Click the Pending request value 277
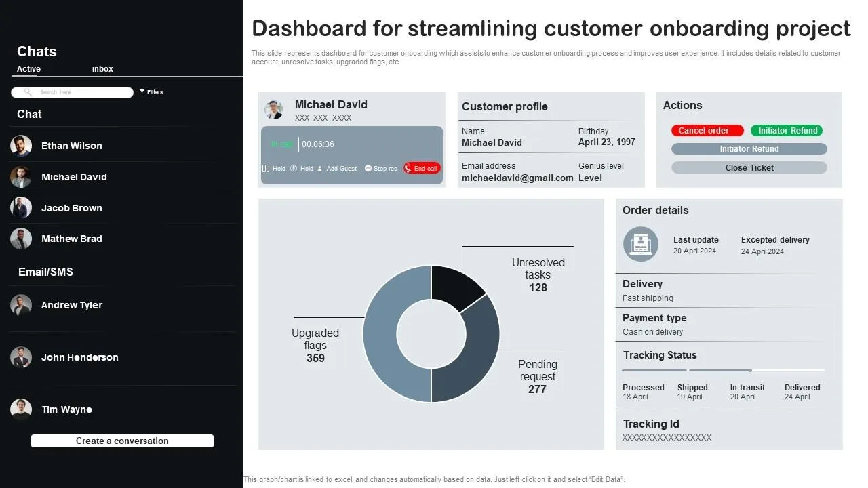The image size is (868, 488). 537,390
